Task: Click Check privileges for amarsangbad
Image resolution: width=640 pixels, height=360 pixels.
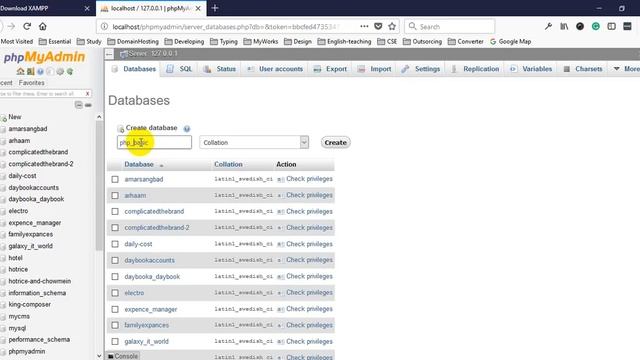Action: pyautogui.click(x=309, y=179)
